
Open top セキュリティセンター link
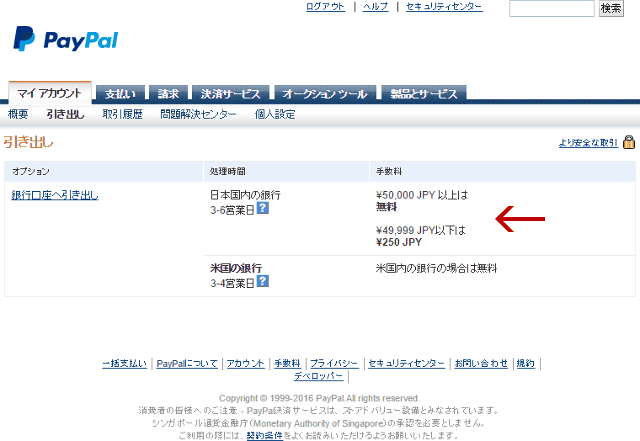tap(444, 7)
